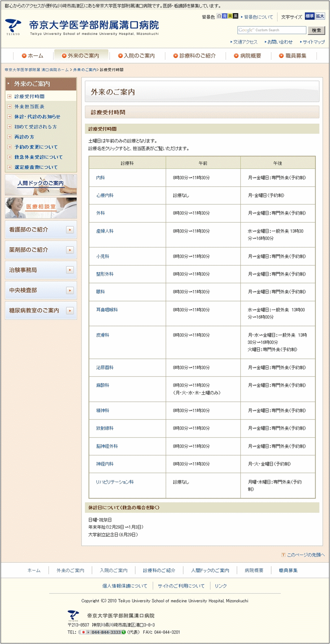
Task: Select the 黒 (black) background color swatch
Action: tap(236, 16)
